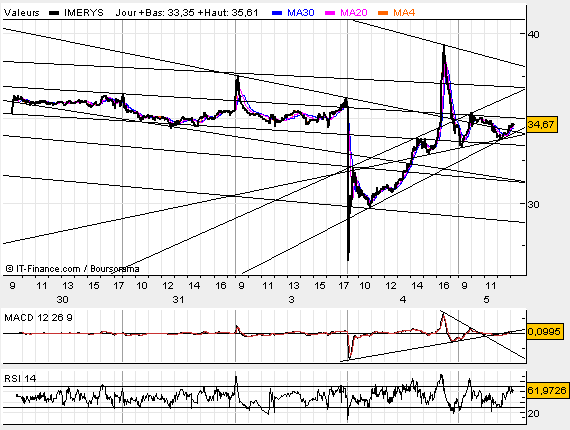Click the orange MA4 legend swatch
The width and height of the screenshot is (570, 430).
pyautogui.click(x=383, y=13)
